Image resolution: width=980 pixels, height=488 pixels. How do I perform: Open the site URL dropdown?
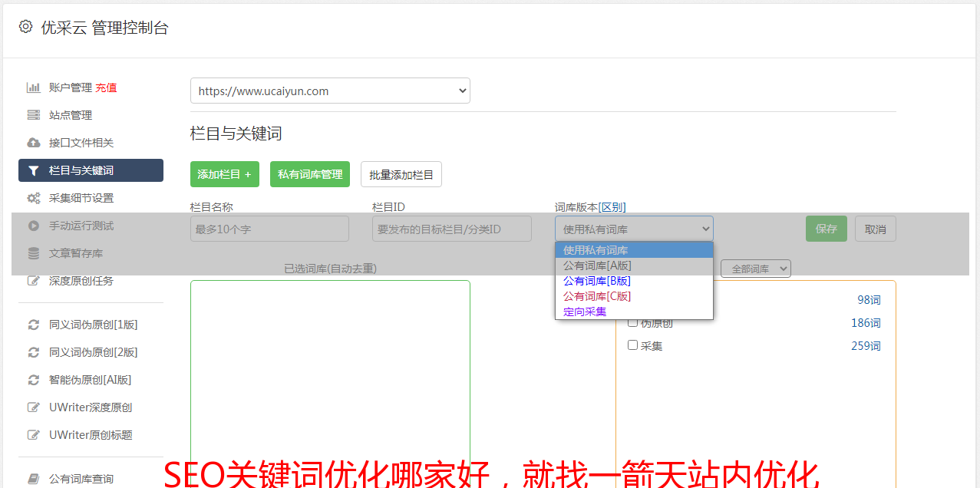[330, 91]
